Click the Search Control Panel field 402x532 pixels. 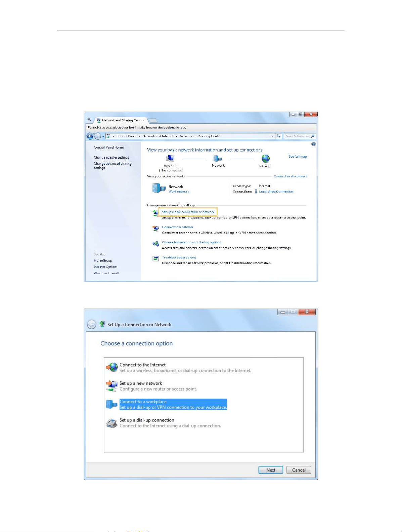(300, 136)
